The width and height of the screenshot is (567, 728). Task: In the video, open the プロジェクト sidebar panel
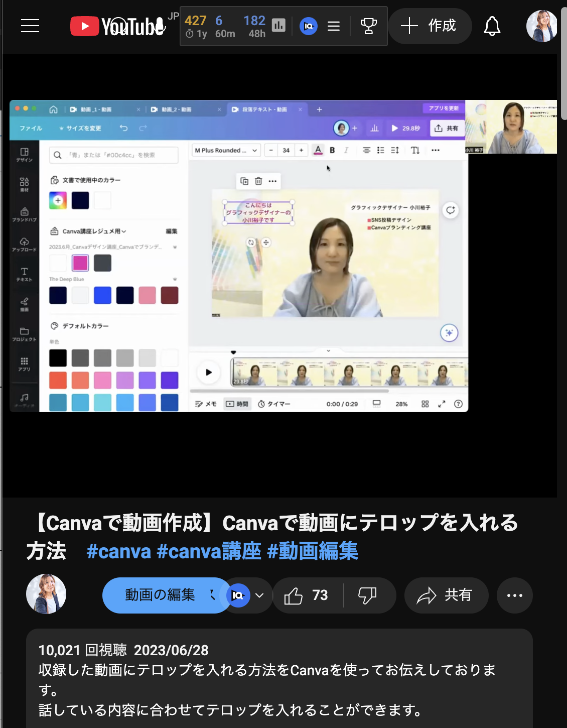(x=24, y=334)
